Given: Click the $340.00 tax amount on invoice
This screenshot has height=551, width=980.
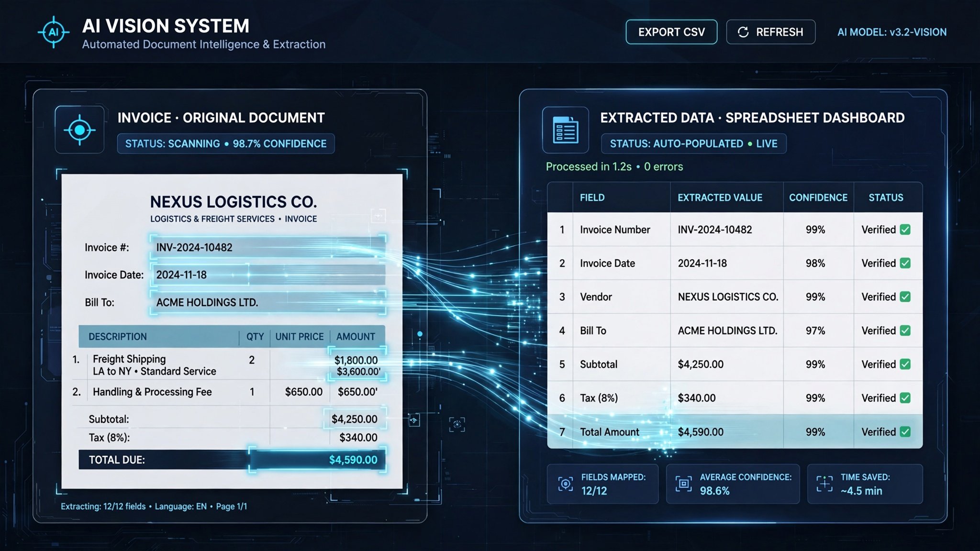Looking at the screenshot, I should (x=358, y=437).
